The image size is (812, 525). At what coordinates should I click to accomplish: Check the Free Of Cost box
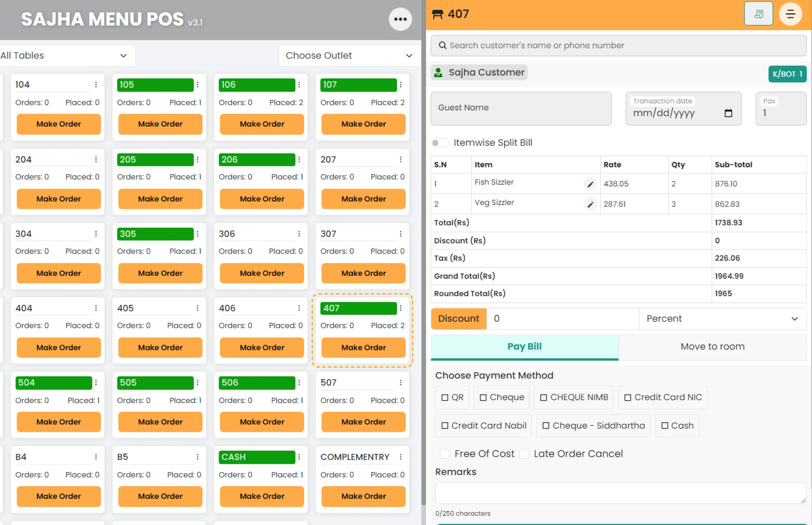pos(445,454)
